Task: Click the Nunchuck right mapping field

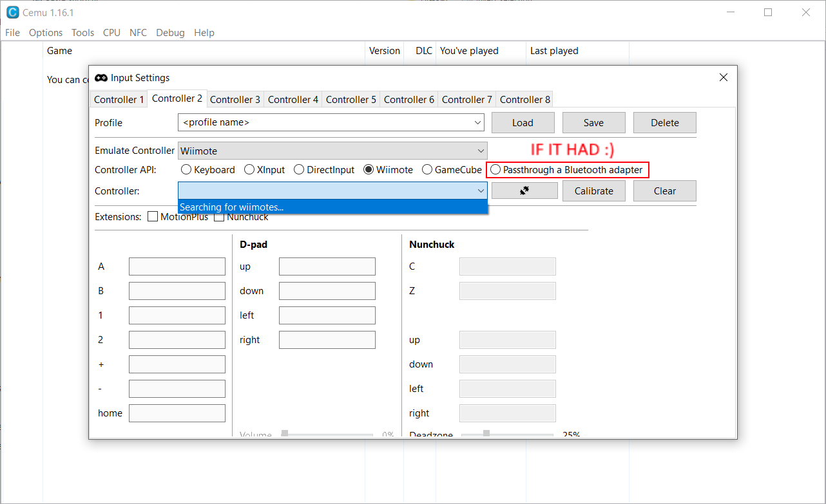Action: (508, 413)
